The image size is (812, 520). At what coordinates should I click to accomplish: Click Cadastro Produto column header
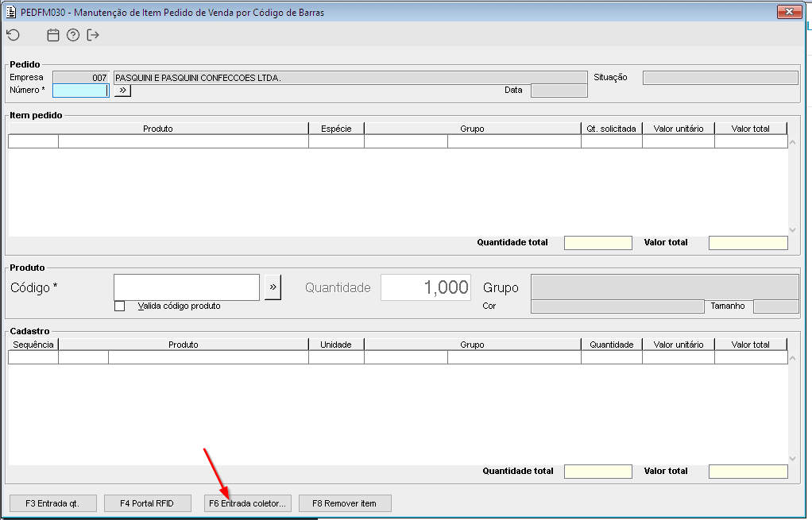tap(184, 345)
